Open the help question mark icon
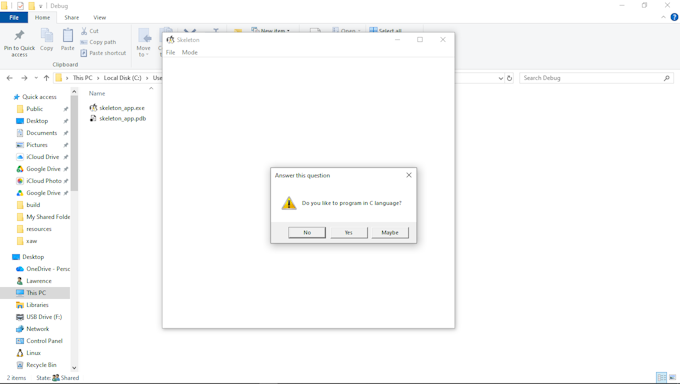Viewport: 680px width, 384px height. (x=674, y=17)
